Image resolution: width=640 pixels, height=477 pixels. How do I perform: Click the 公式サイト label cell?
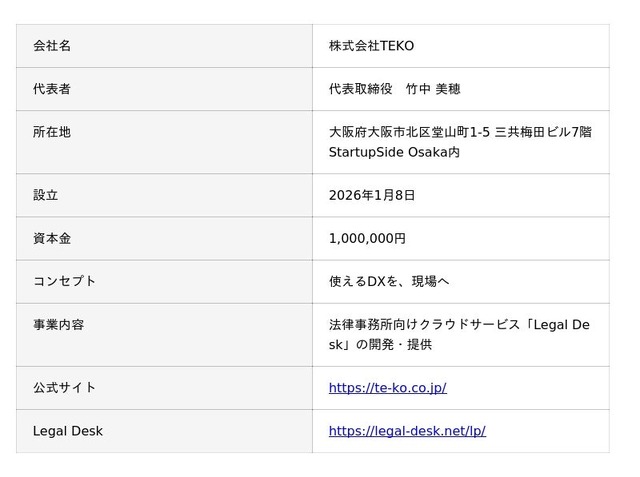[x=164, y=388]
